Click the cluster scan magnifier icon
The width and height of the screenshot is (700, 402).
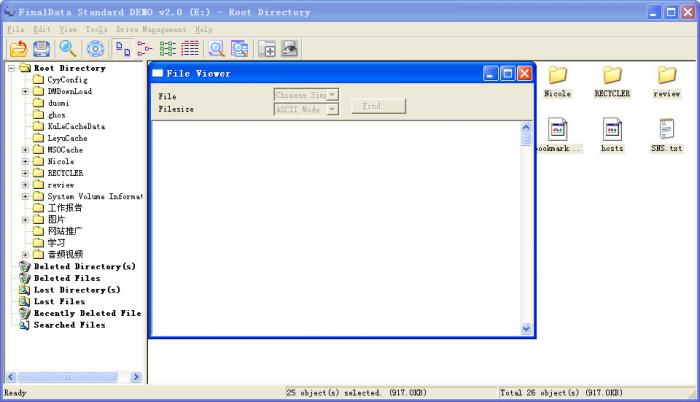tap(217, 49)
